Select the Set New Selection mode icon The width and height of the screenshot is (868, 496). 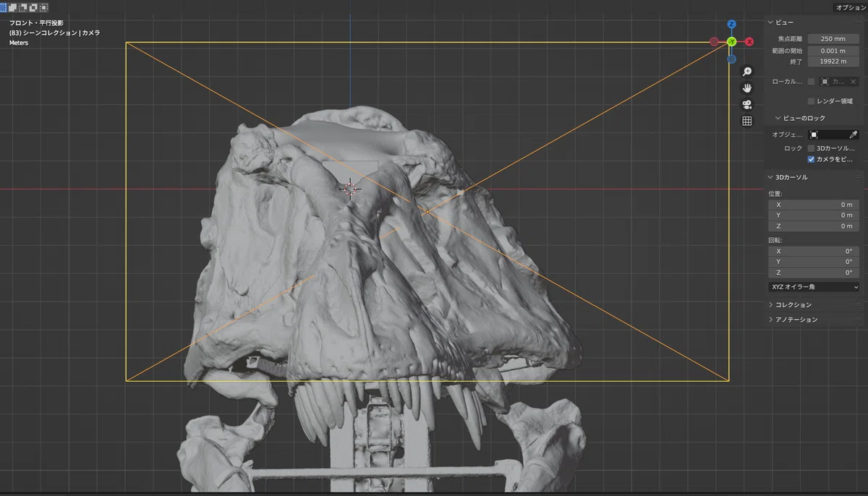coord(4,7)
